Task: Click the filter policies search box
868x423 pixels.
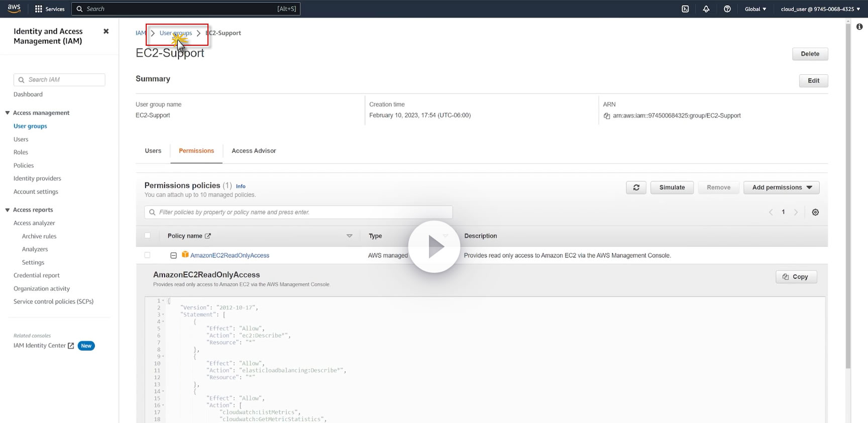Action: click(298, 213)
